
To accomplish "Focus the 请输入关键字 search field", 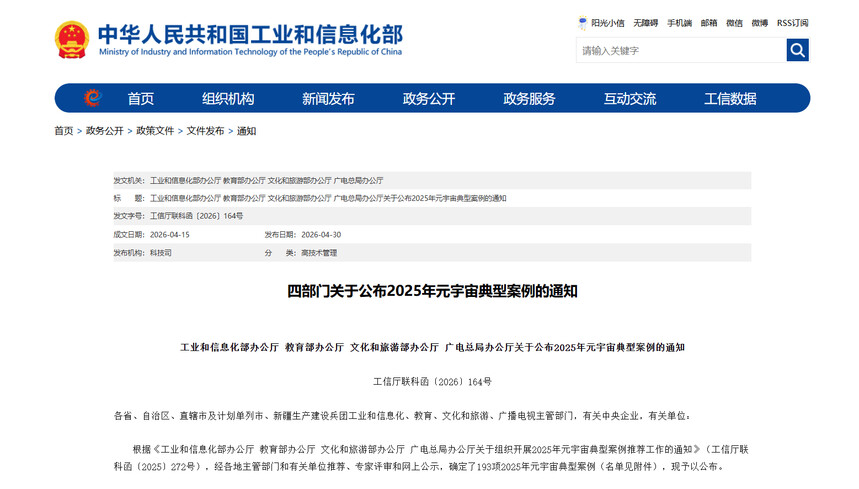I will click(x=681, y=50).
